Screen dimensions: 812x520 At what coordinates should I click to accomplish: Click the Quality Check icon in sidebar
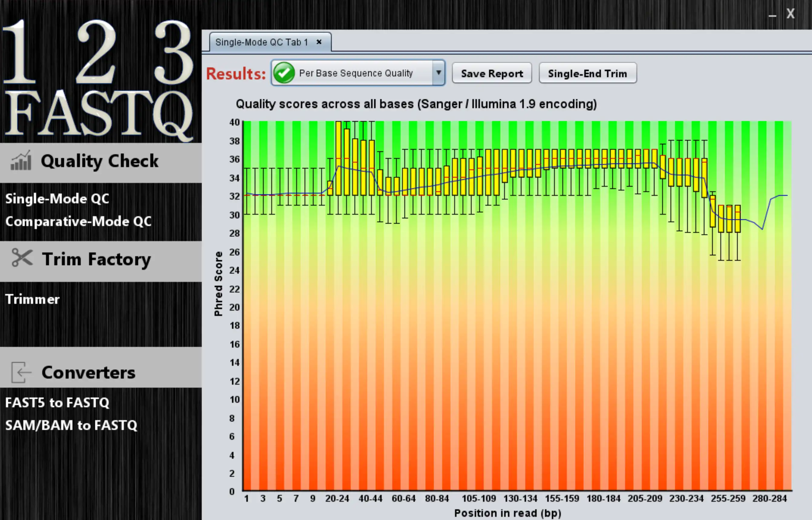click(18, 163)
